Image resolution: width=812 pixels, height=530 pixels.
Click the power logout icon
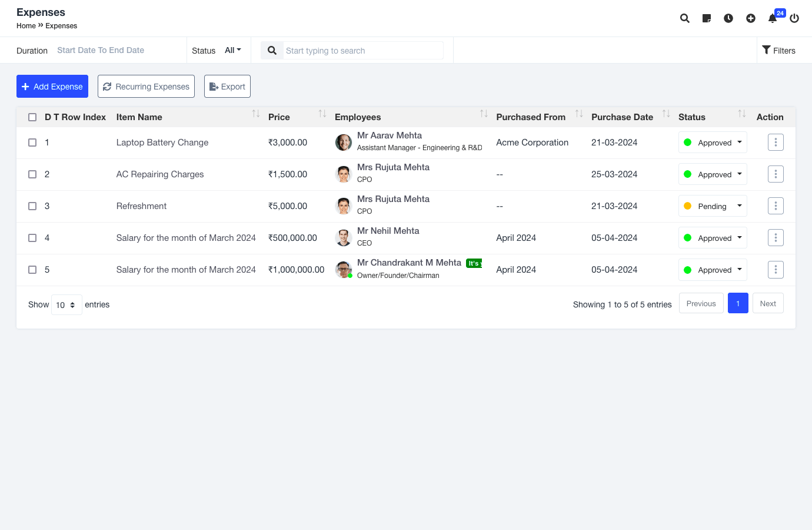coord(794,18)
